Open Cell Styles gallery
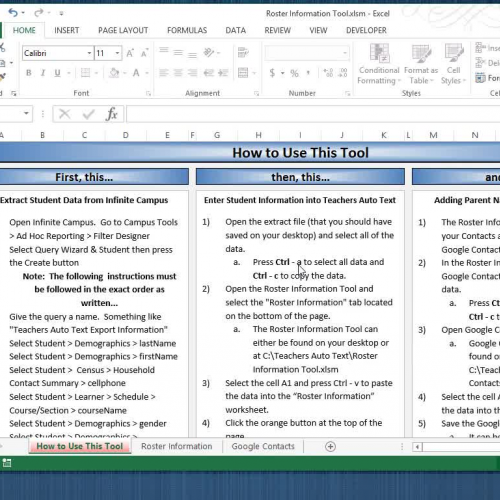The height and width of the screenshot is (500, 500). click(x=453, y=64)
